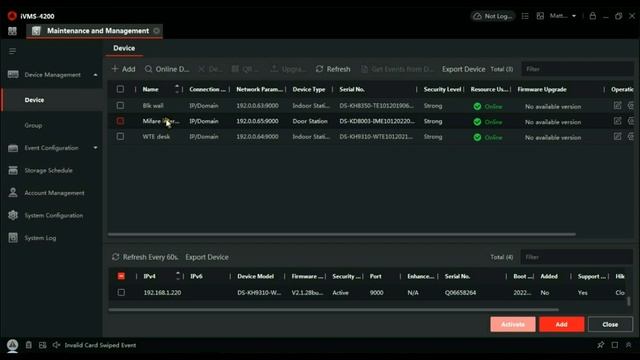Open Account Management

(x=54, y=193)
